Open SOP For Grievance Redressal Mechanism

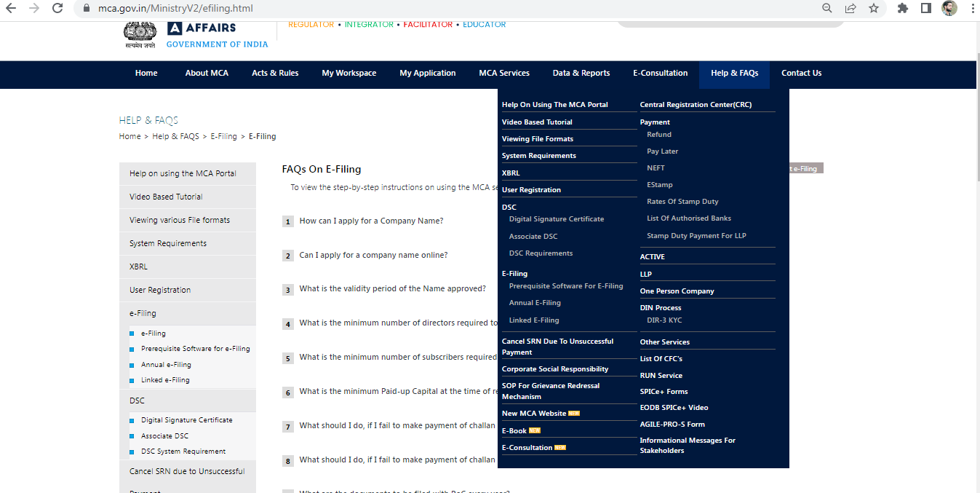click(551, 391)
